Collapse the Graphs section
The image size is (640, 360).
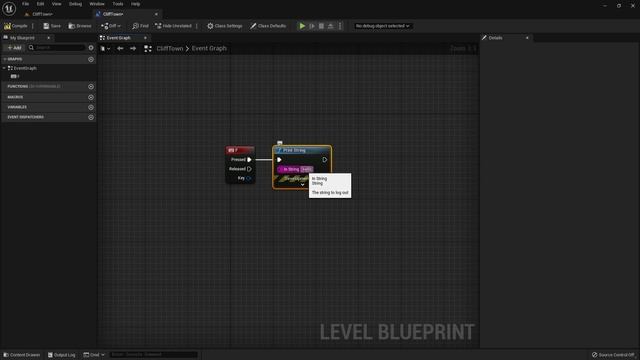[5, 59]
